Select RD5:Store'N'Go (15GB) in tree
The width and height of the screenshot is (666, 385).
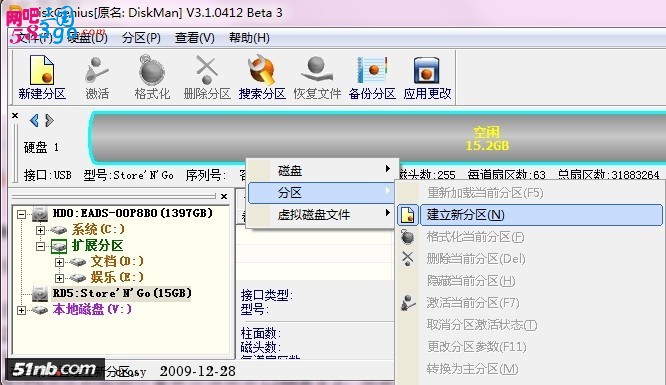tap(121, 293)
